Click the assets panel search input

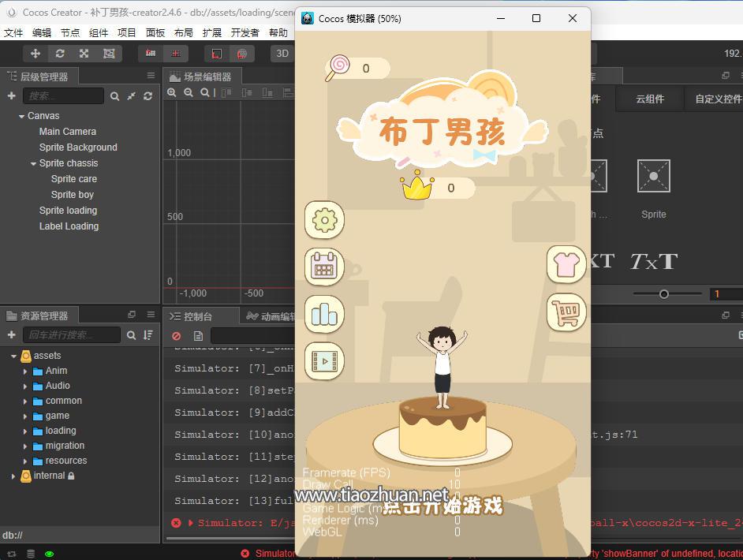point(72,335)
